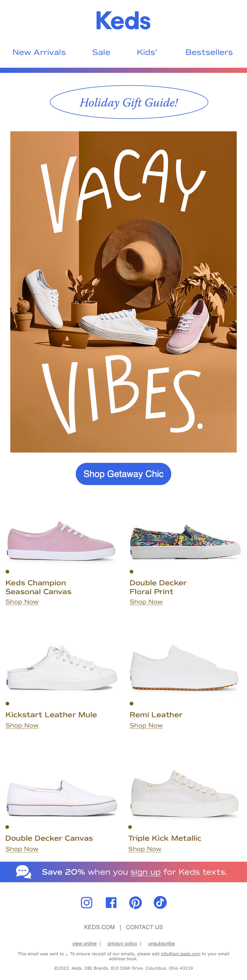Click the Remi Leather shoe image
This screenshot has height=980, width=247.
tap(185, 667)
